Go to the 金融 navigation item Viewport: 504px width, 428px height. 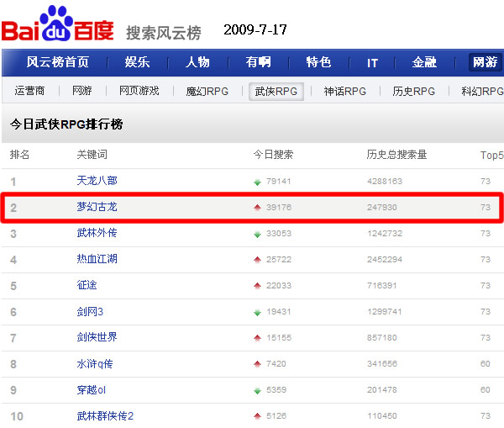click(424, 62)
